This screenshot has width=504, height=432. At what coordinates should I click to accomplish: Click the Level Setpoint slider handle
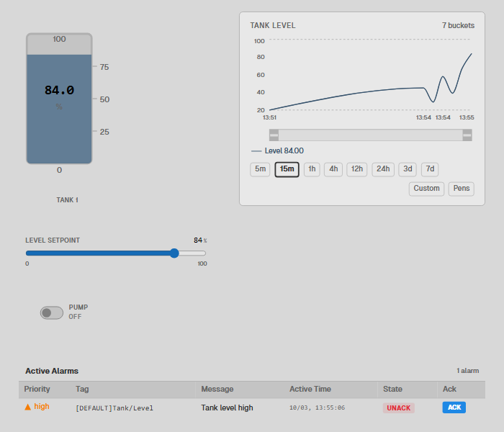point(174,253)
